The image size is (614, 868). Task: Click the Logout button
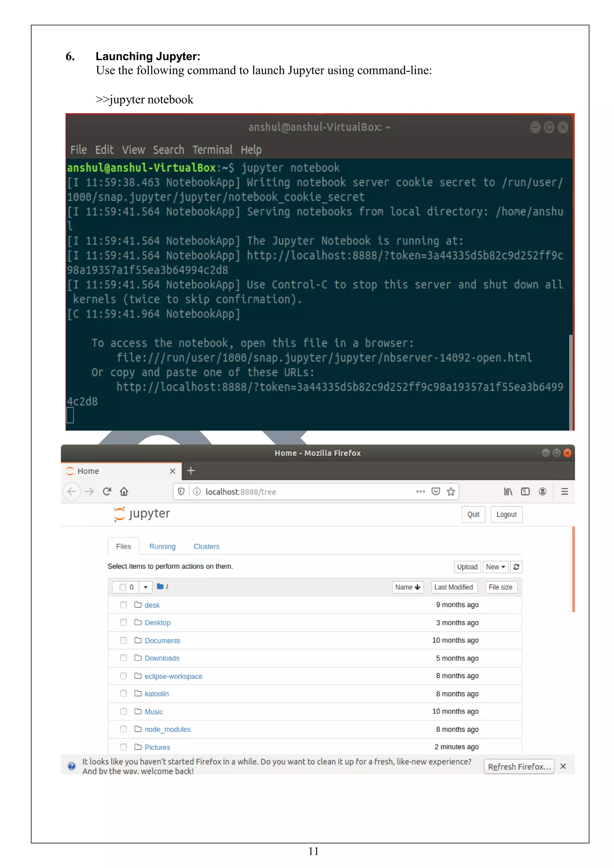[x=506, y=515]
